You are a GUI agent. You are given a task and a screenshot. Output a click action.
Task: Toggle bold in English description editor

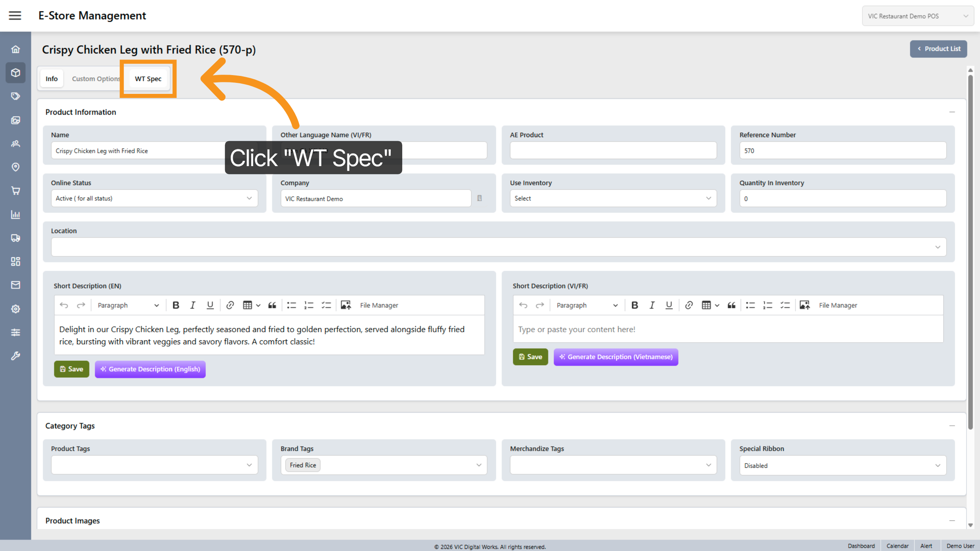tap(176, 305)
